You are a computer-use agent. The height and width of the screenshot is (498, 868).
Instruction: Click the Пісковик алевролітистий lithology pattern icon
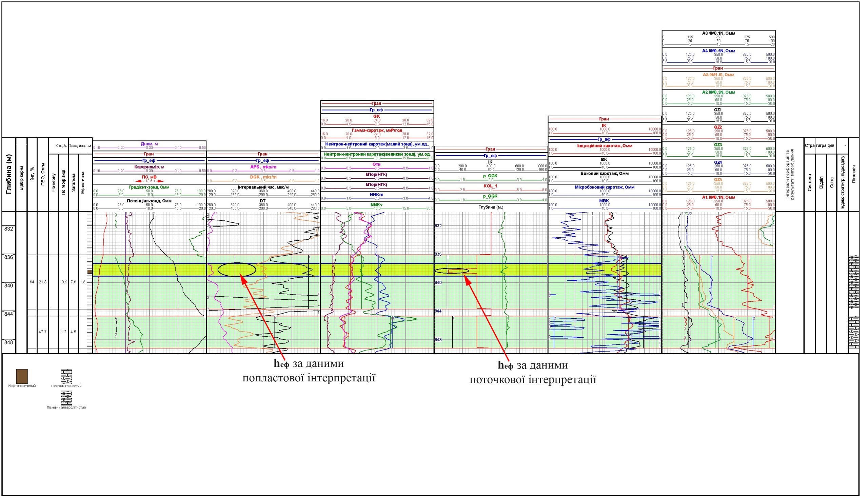click(66, 398)
